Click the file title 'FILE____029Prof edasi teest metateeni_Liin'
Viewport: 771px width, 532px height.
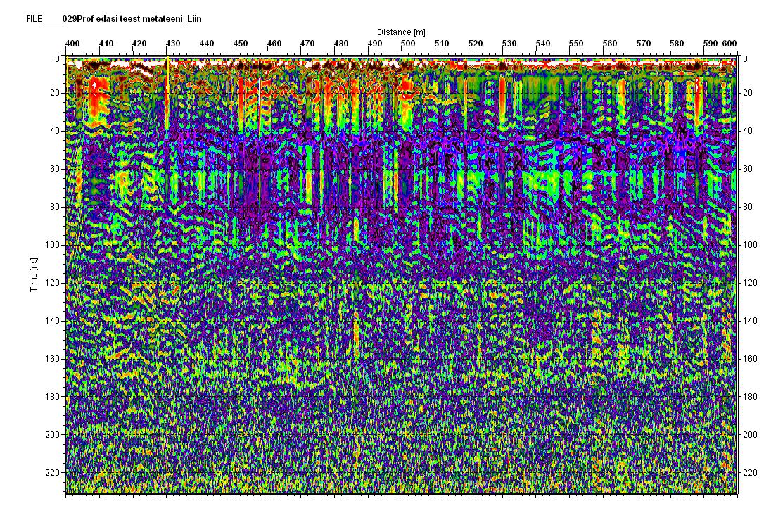click(x=113, y=19)
